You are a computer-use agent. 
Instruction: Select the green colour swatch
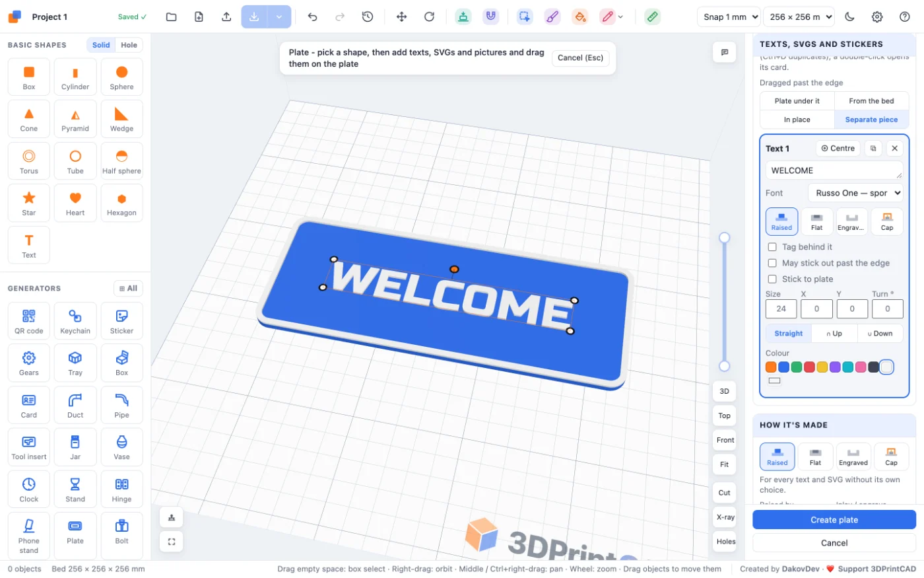(797, 367)
